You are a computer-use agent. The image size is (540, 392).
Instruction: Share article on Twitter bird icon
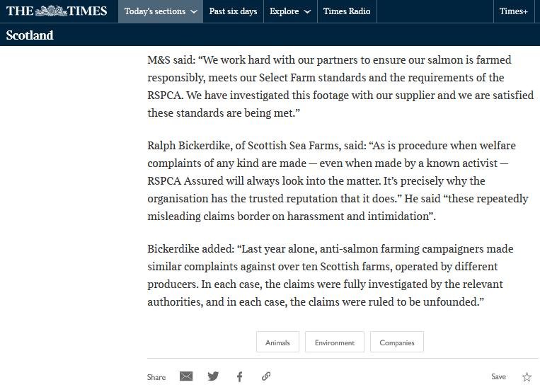click(213, 376)
